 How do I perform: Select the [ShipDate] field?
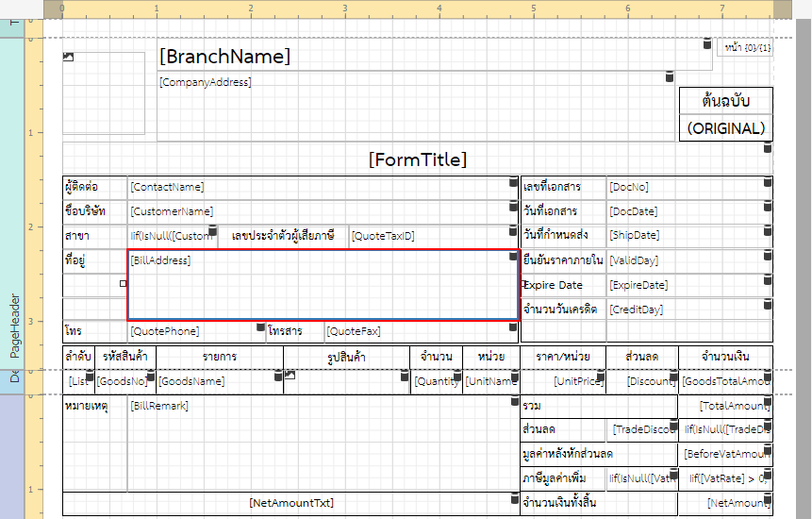click(689, 235)
